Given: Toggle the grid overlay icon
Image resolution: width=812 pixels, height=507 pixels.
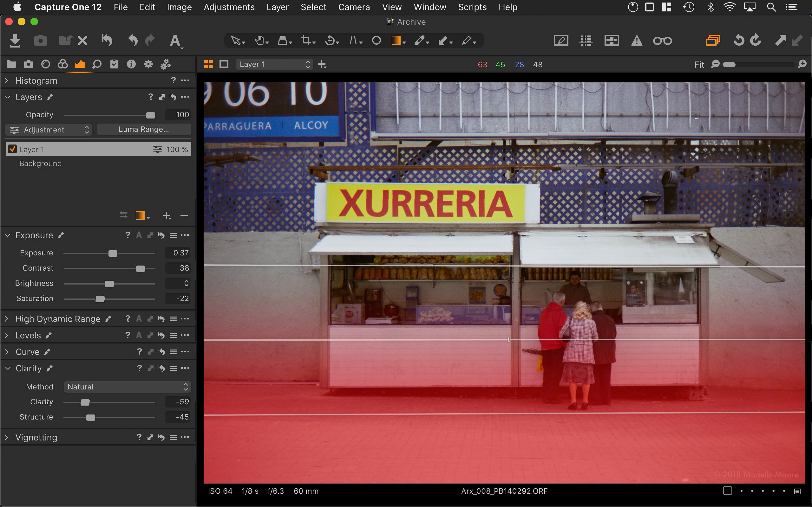Looking at the screenshot, I should click(586, 41).
